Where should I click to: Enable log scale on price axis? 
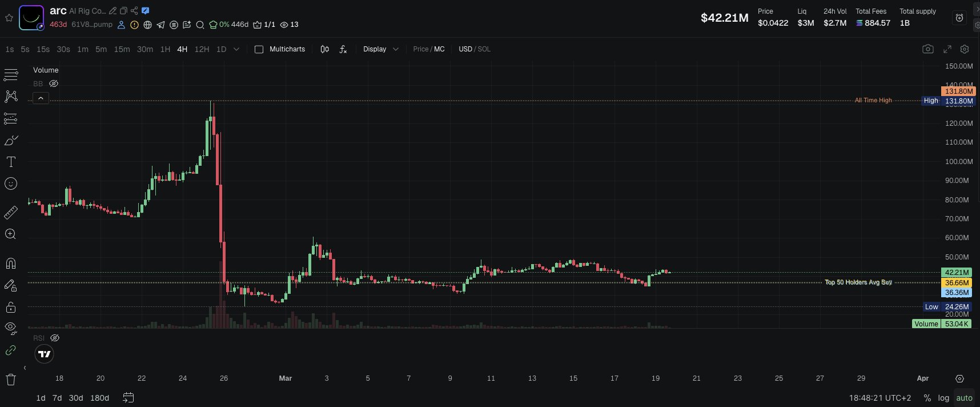[943, 398]
